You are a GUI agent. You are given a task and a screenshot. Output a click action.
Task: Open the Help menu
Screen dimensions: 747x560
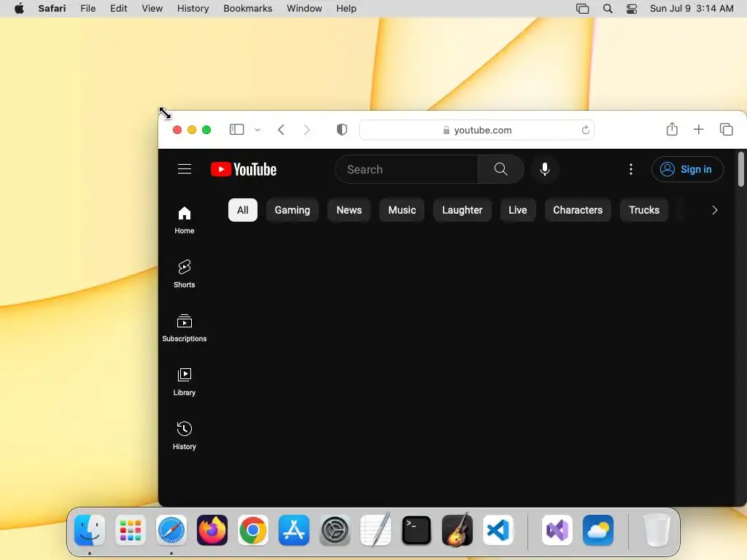[346, 8]
